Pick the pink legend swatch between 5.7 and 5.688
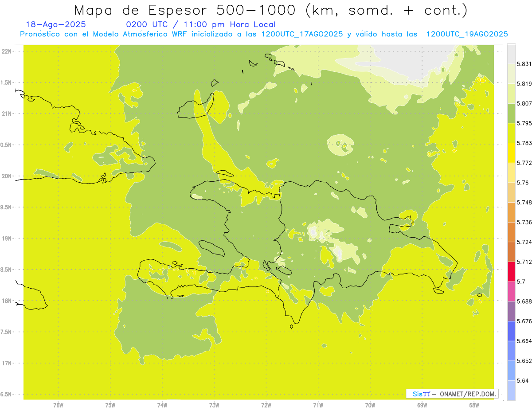Screen dimensions: 532x411 pyautogui.click(x=511, y=291)
